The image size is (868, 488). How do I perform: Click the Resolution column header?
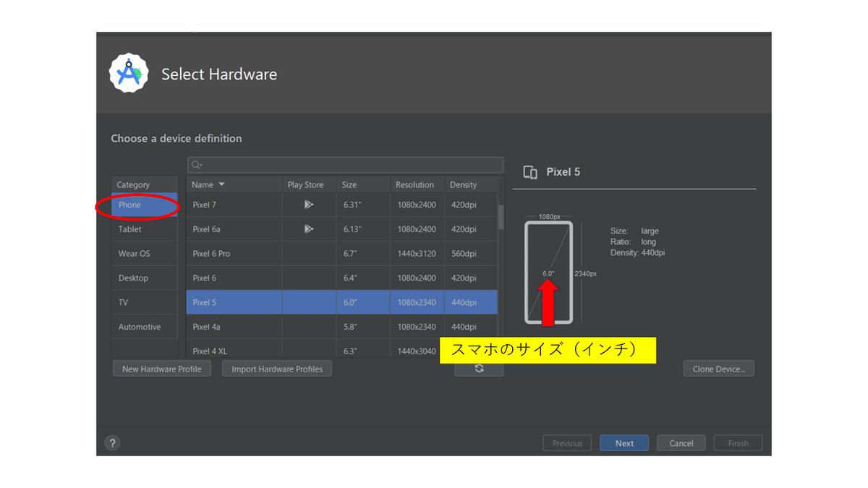[x=417, y=184]
